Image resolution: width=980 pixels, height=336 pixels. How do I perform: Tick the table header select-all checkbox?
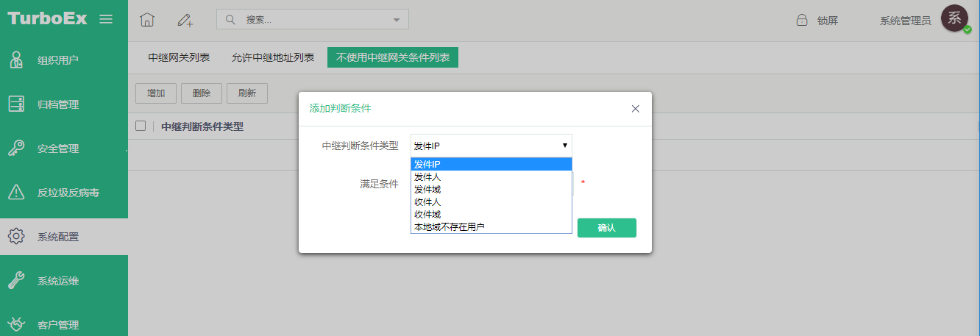[x=141, y=126]
